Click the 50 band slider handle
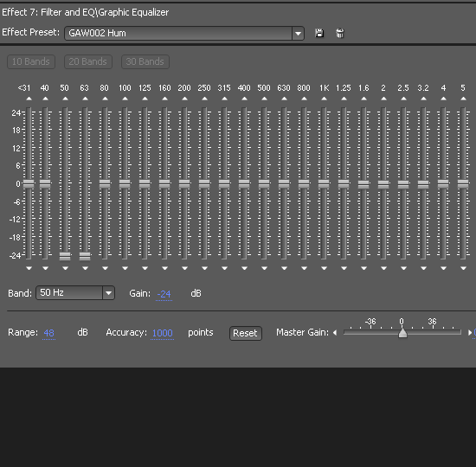Screen dimensions: 476x467 (x=65, y=256)
